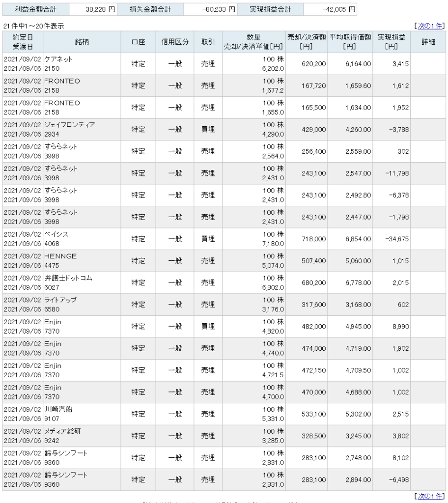Click the HENNGE 特定 account cell
Viewport: 448px width, 503px height.
coord(139,261)
